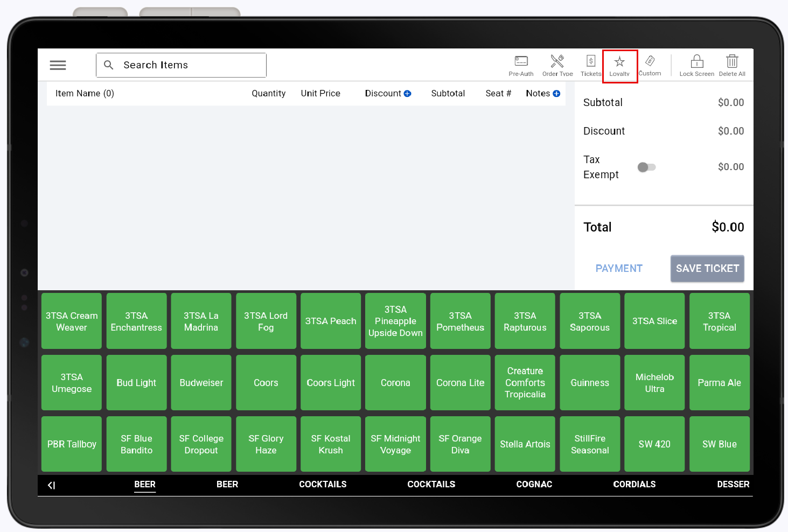The height and width of the screenshot is (532, 788).
Task: Select the Coors Light tile
Action: [x=331, y=383]
